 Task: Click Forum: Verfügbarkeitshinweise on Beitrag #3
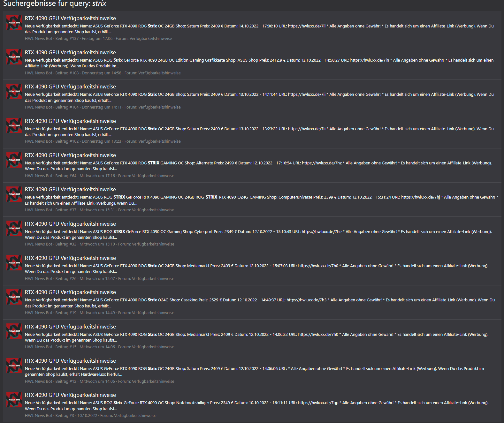click(128, 416)
